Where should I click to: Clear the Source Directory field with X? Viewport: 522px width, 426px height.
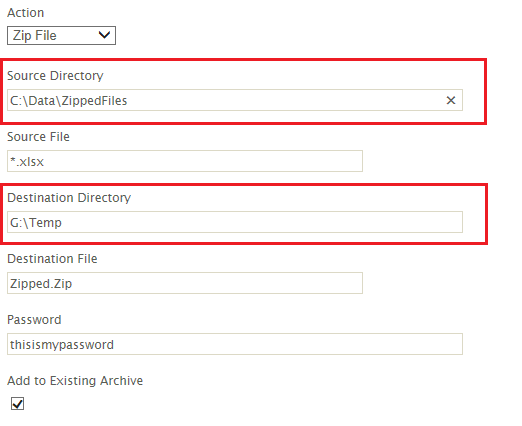tap(451, 100)
